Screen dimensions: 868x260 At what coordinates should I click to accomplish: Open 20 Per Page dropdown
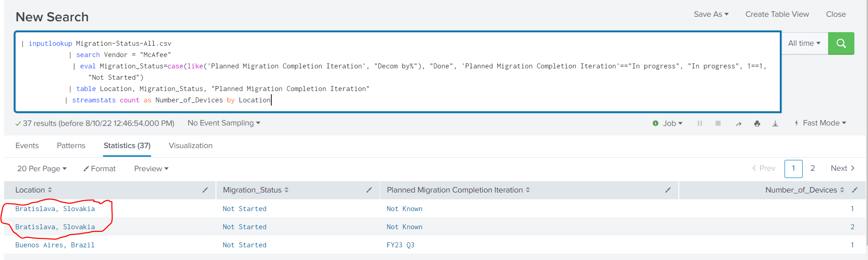tap(42, 169)
